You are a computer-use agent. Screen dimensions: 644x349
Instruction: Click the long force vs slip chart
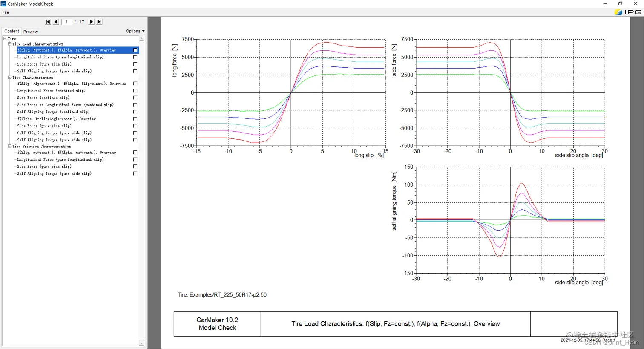coord(291,92)
